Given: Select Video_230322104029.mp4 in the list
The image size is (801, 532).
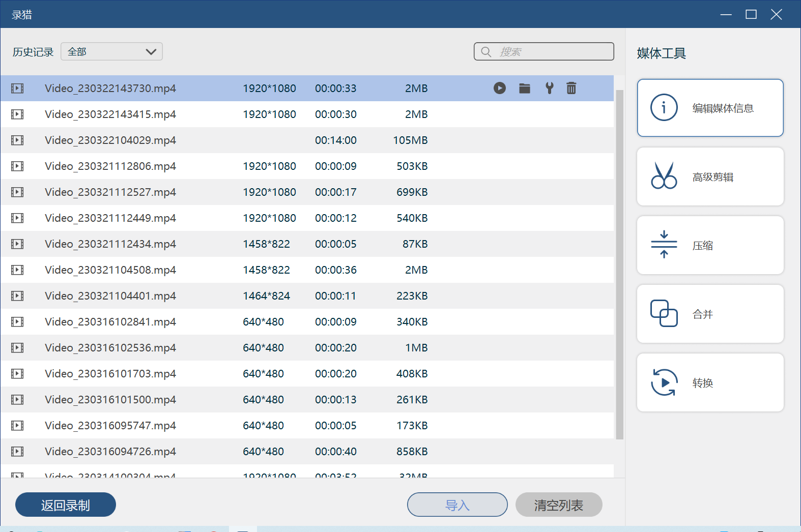Looking at the screenshot, I should point(307,140).
